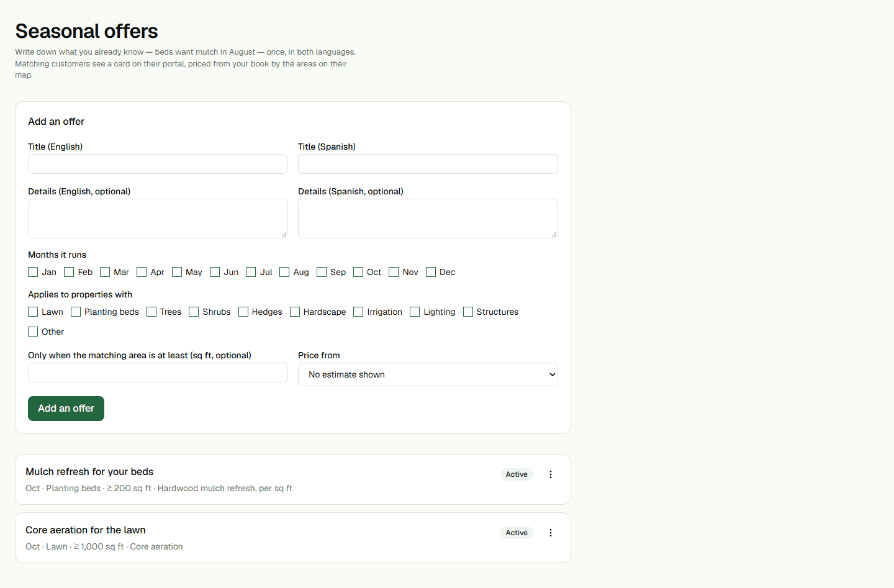This screenshot has height=588, width=894.
Task: Click Active badge on Mulch refresh offer
Action: pyautogui.click(x=517, y=474)
